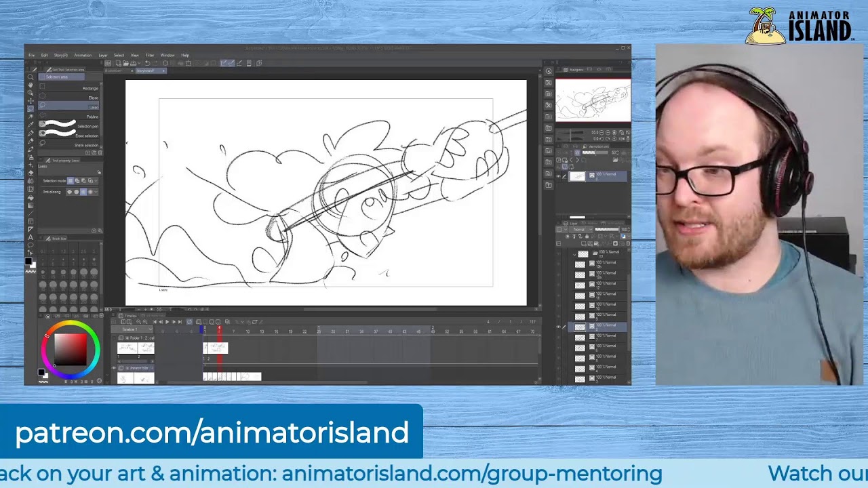This screenshot has height=488, width=868.
Task: Click patreon.com/animatorisland overlay link
Action: (x=212, y=432)
